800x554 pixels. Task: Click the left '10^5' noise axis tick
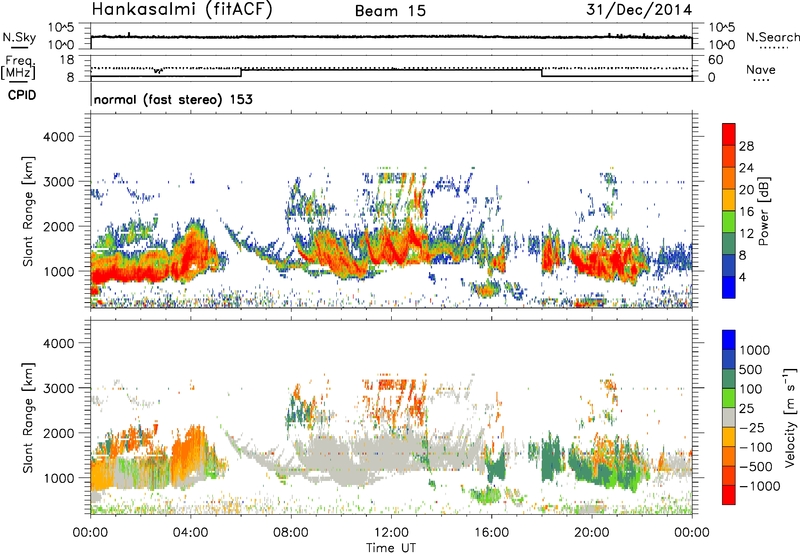point(61,28)
